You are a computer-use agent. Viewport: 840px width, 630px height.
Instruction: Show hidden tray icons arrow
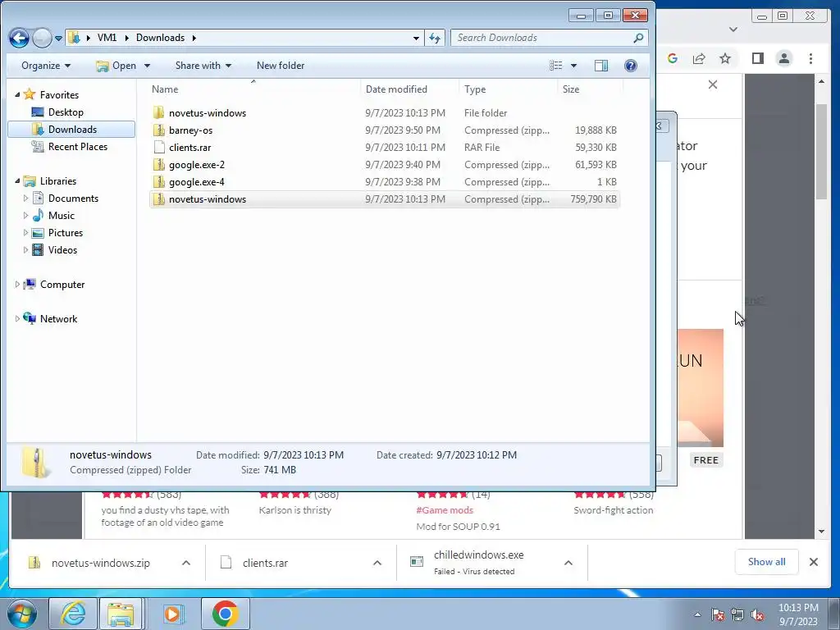[697, 614]
